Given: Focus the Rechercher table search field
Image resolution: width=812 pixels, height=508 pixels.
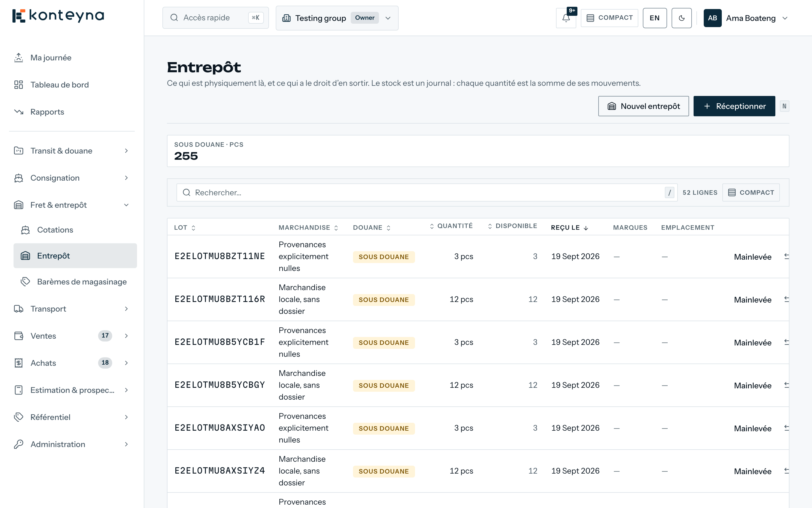Looking at the screenshot, I should 427,192.
